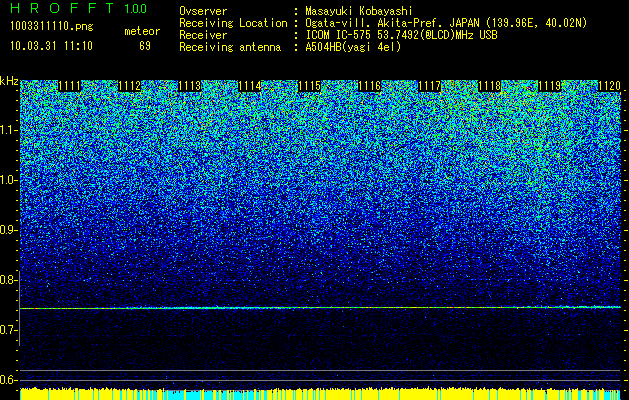Click the 1116 time marker

pos(369,86)
